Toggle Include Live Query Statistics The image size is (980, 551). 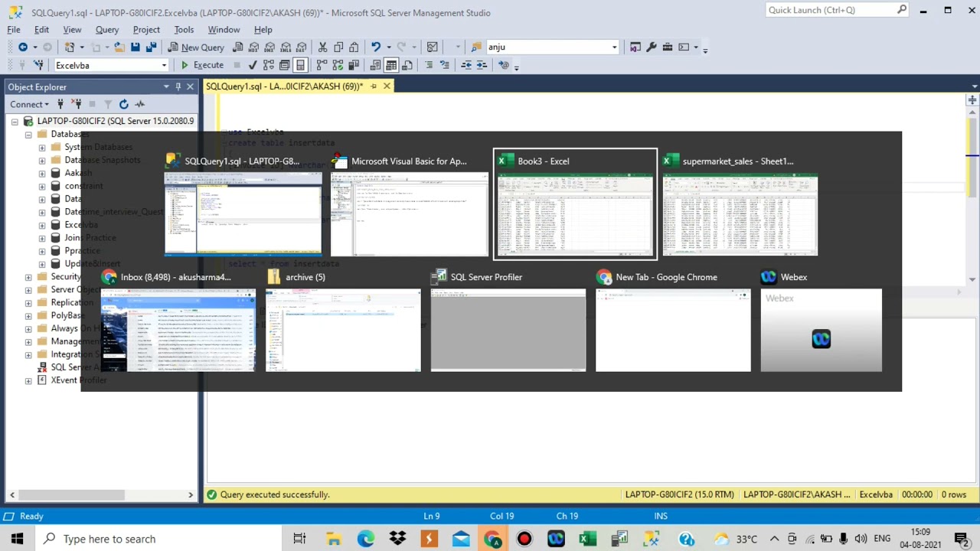(338, 66)
